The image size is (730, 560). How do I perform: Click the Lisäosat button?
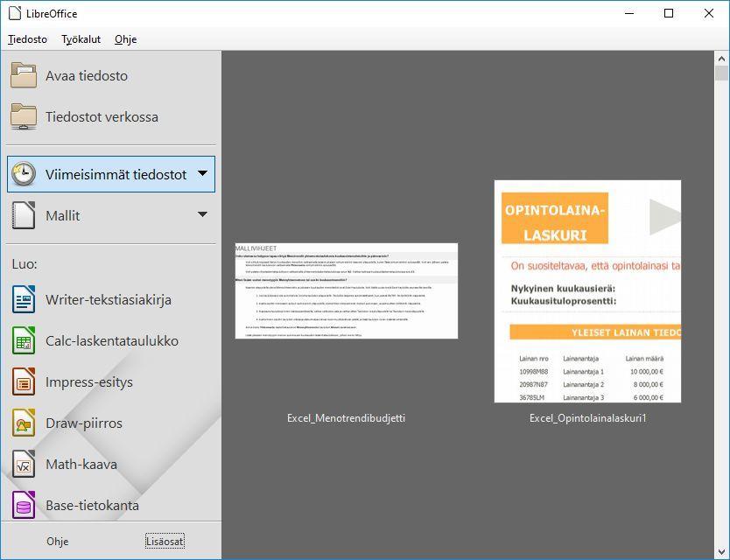pos(165,542)
